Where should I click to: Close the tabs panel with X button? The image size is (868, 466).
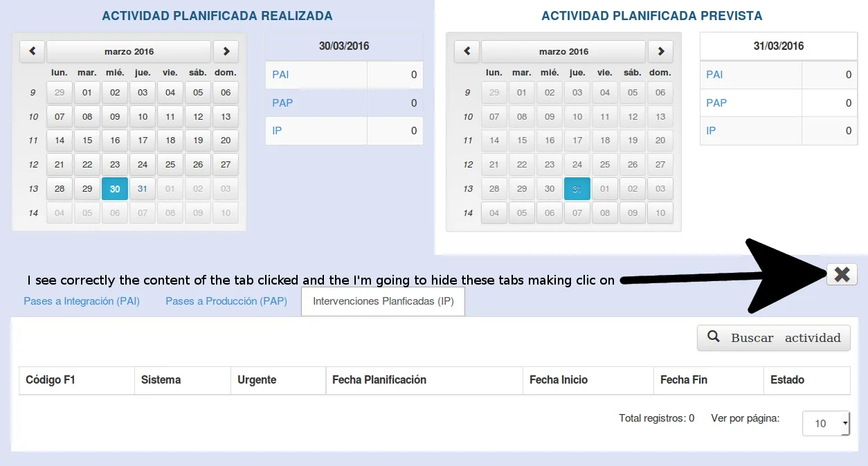pos(842,274)
